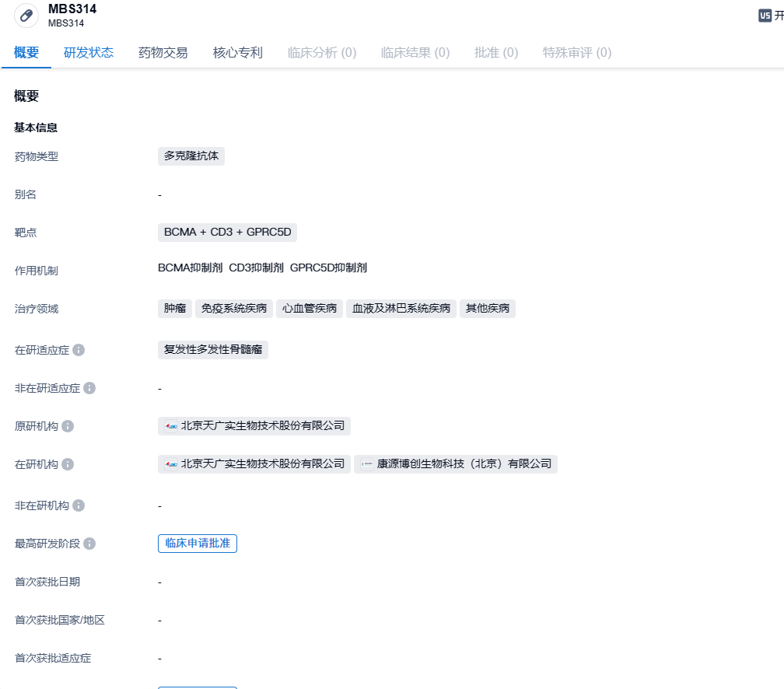Click info icon beside 在研机构
This screenshot has height=689, width=784.
68,464
